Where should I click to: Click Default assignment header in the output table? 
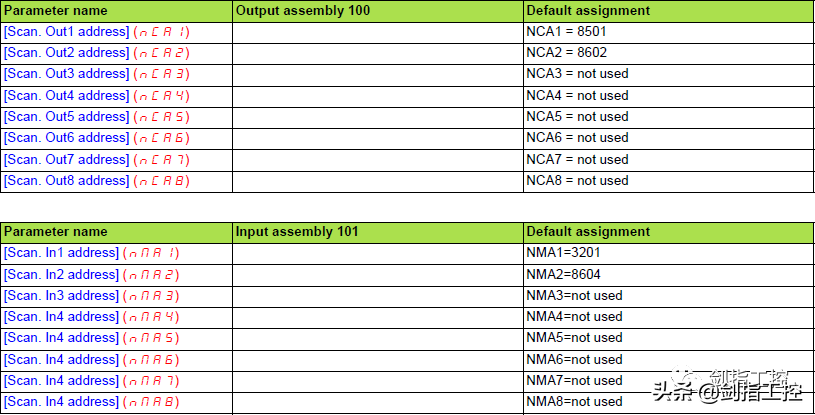pyautogui.click(x=588, y=10)
